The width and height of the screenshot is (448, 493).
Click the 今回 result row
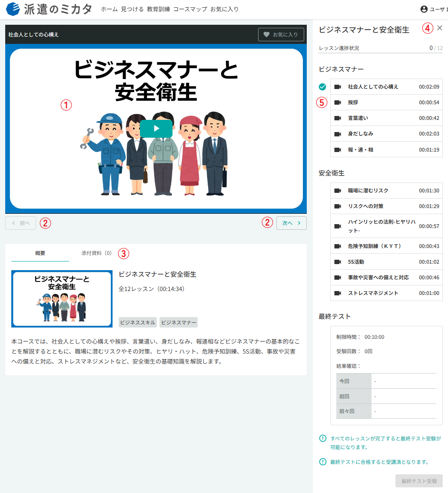[386, 381]
